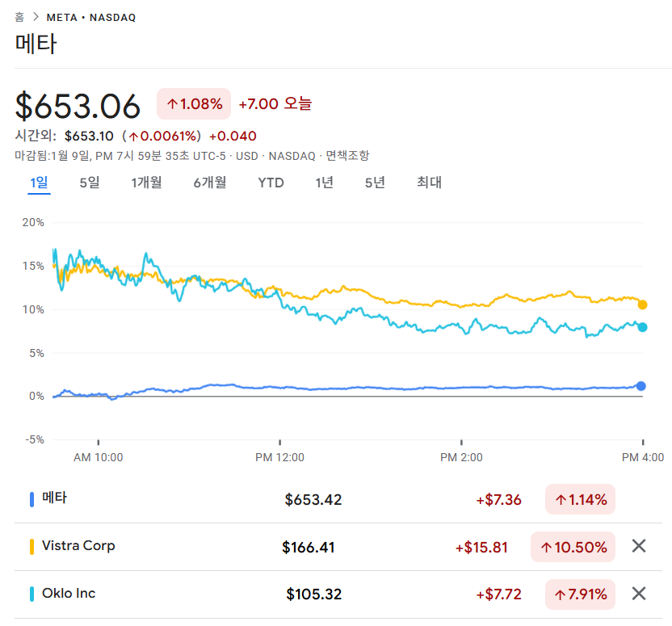
Task: Open Oklo Inc from the comparison list
Action: [x=69, y=594]
